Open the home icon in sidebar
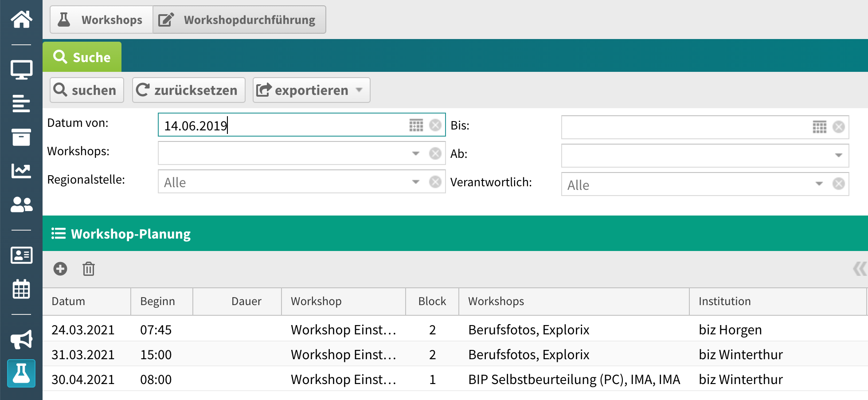Viewport: 868px width, 400px height. pos(21,19)
